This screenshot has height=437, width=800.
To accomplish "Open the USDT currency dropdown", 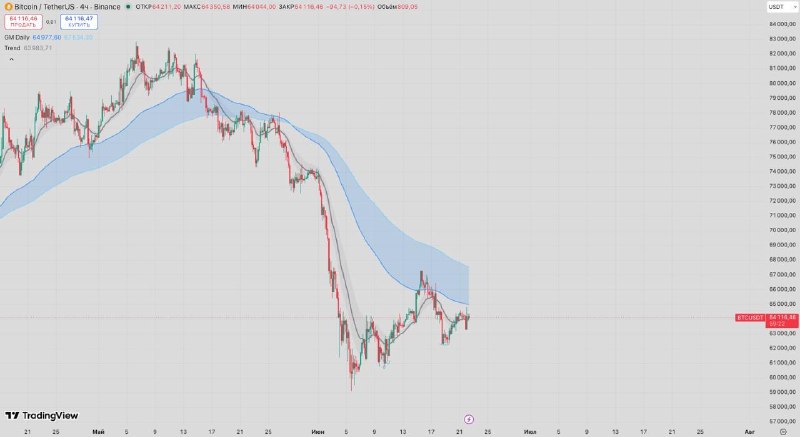I will pos(782,7).
